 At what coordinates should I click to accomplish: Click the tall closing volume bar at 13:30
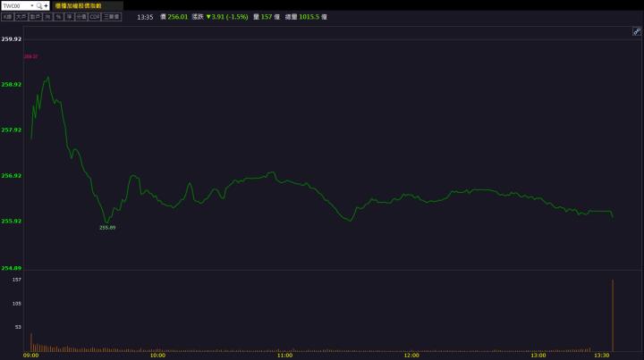(613, 315)
